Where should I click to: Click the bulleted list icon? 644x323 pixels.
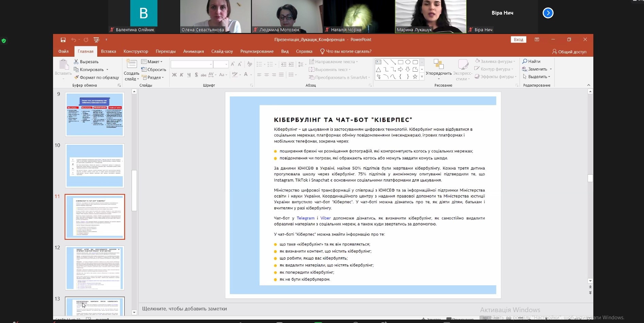[259, 64]
